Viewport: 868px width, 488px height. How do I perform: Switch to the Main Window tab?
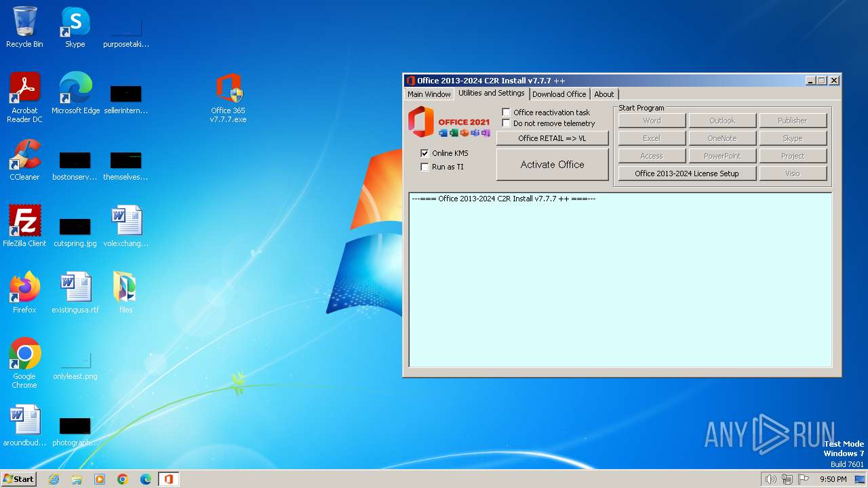tap(429, 94)
